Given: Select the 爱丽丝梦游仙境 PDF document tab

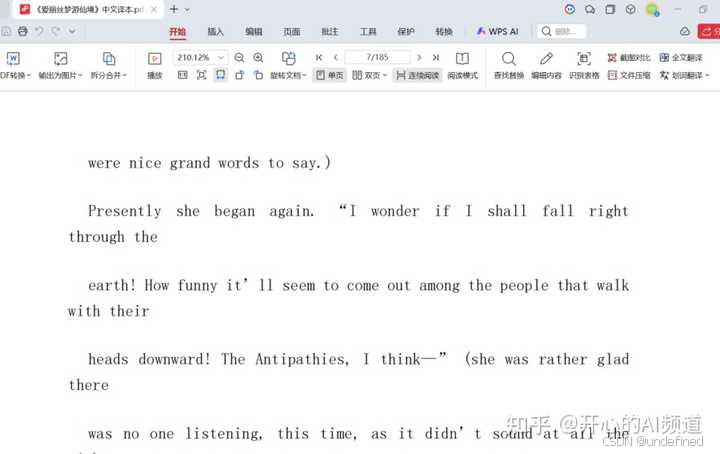Looking at the screenshot, I should [x=87, y=9].
